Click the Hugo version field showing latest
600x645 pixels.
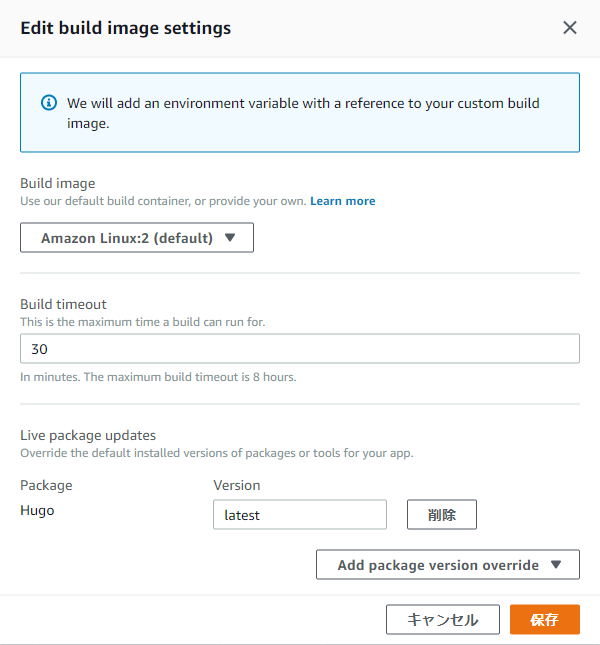(x=300, y=515)
